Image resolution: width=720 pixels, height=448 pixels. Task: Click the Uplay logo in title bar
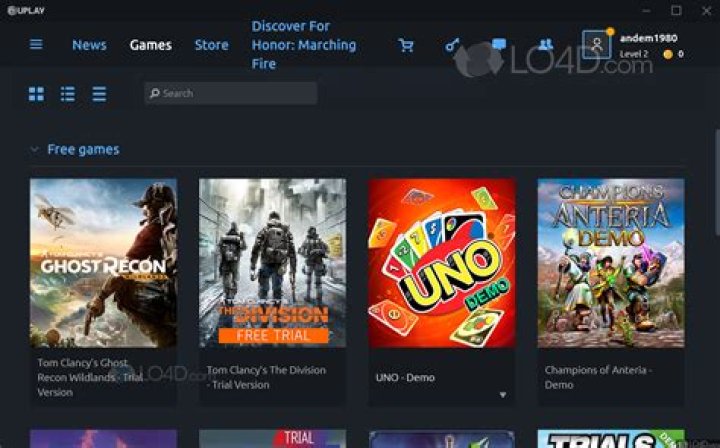[x=26, y=11]
